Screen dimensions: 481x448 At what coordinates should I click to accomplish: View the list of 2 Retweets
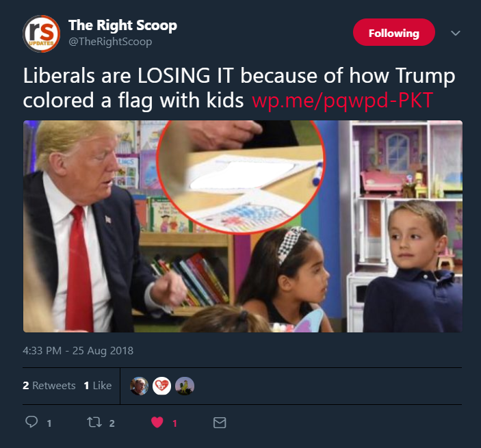click(49, 386)
